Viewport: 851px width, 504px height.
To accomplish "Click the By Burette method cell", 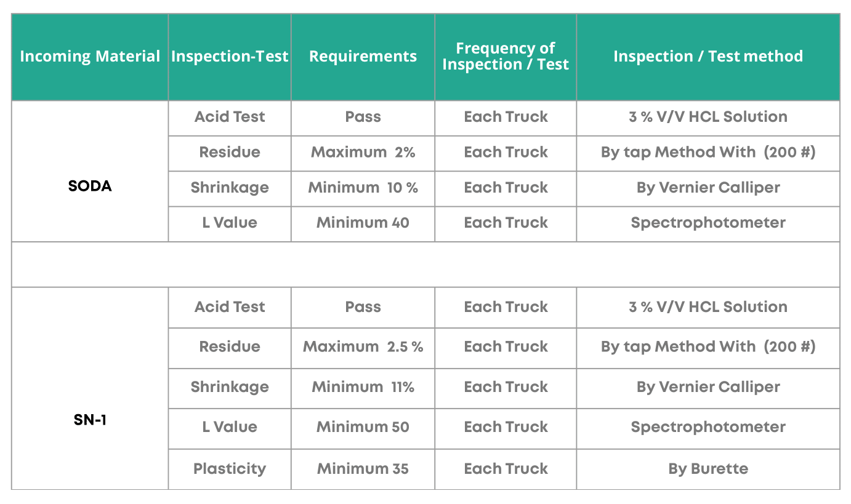I will (708, 469).
